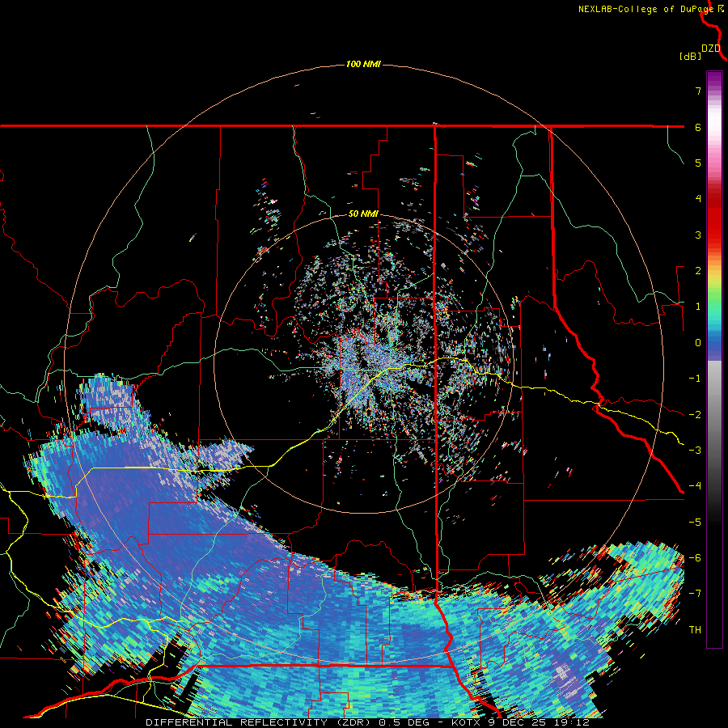
Task: Click the scale value -7
Action: pyautogui.click(x=695, y=594)
